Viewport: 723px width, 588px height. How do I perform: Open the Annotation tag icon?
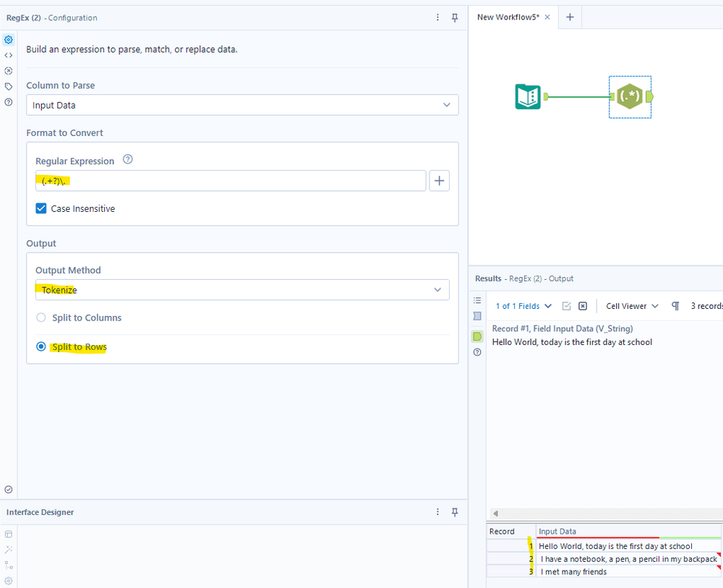(x=8, y=87)
